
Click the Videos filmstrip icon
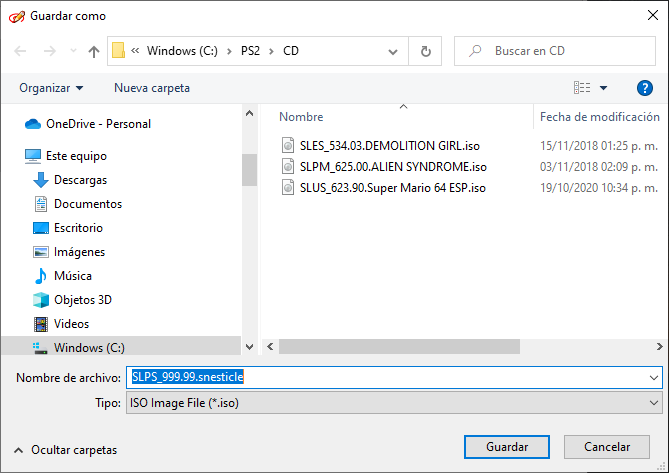41,324
